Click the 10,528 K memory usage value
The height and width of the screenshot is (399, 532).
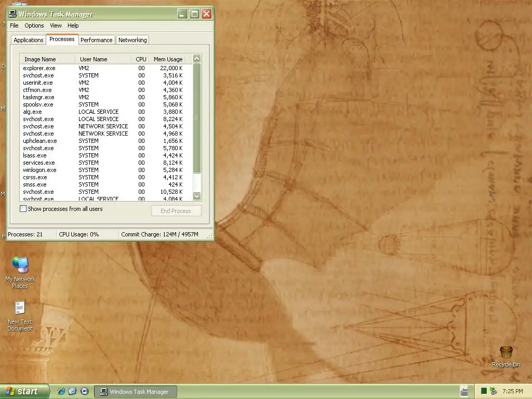[171, 192]
